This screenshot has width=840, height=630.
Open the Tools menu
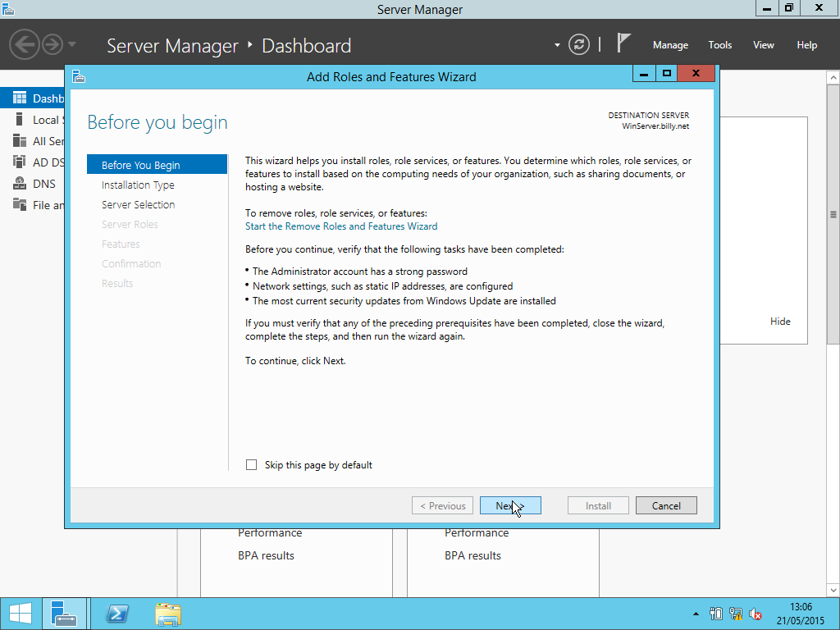[719, 45]
